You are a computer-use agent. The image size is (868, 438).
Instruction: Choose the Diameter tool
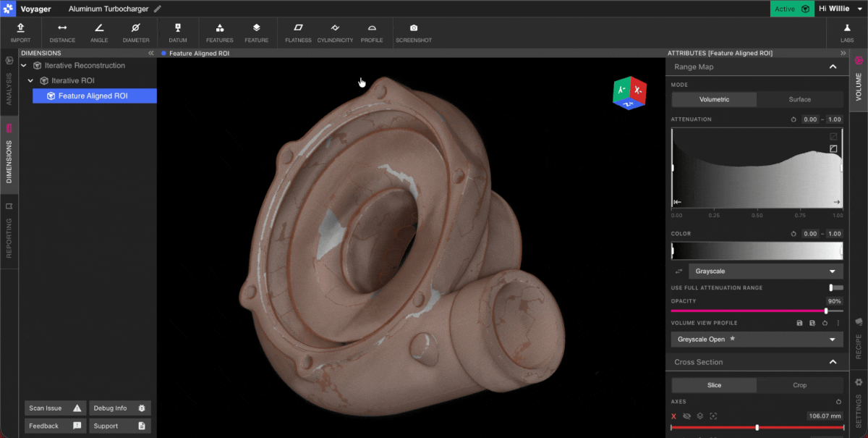136,33
